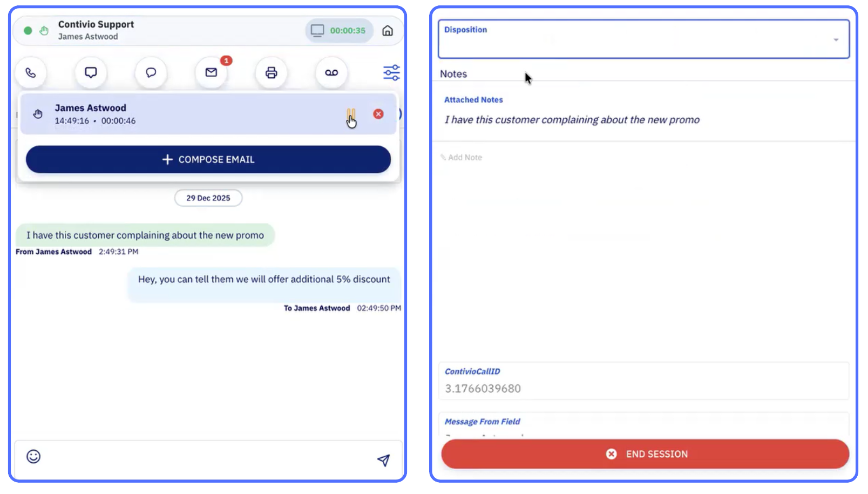Open the voicemail icon

click(331, 72)
